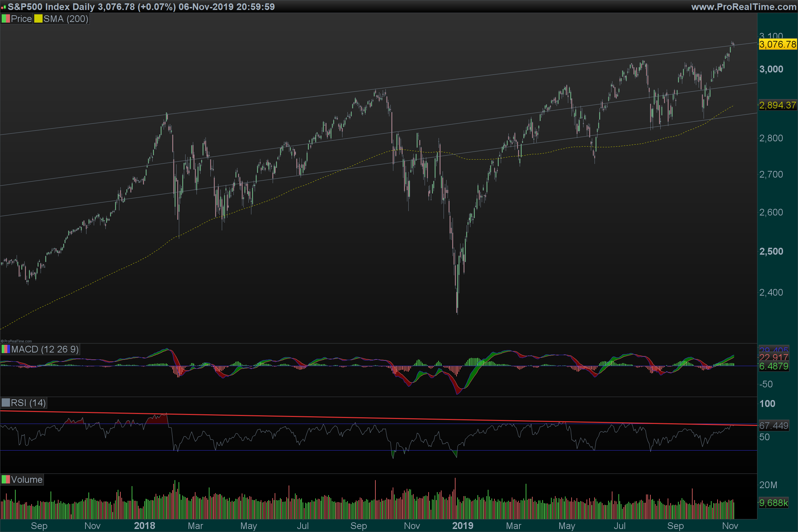Viewport: 798px width, 532px height.
Task: Select the MACD (12 26 9) label
Action: tap(45, 349)
